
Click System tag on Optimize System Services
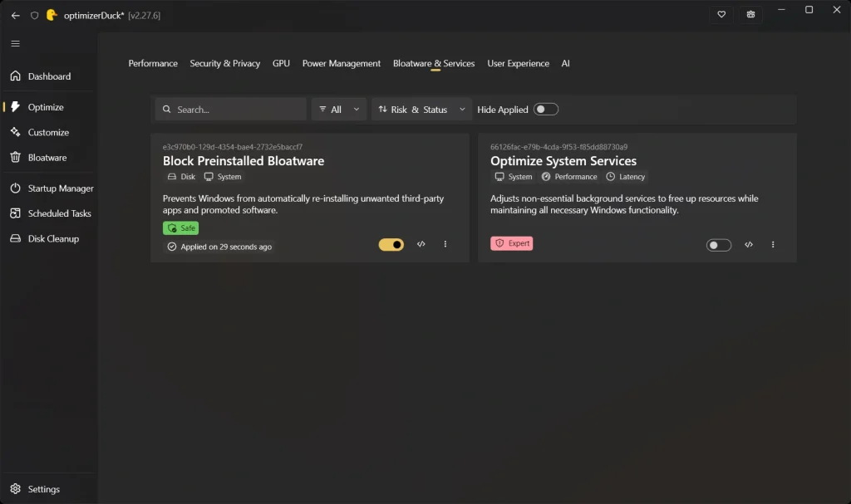514,177
